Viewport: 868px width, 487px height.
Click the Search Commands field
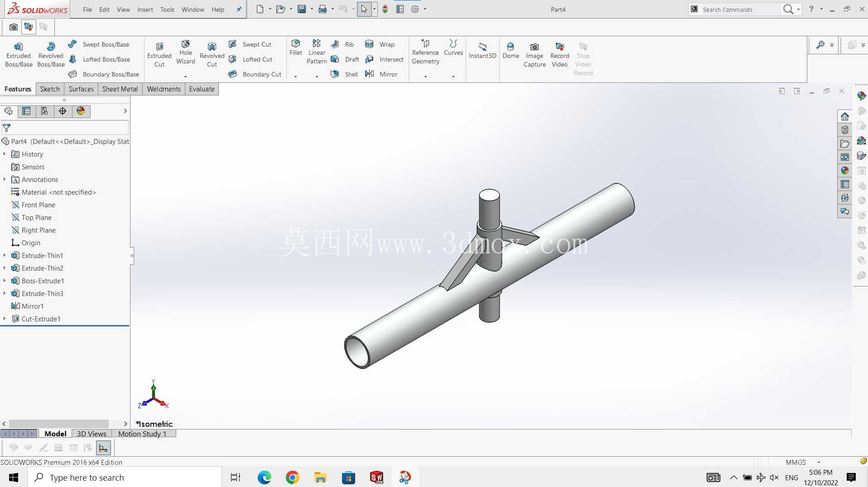click(740, 10)
